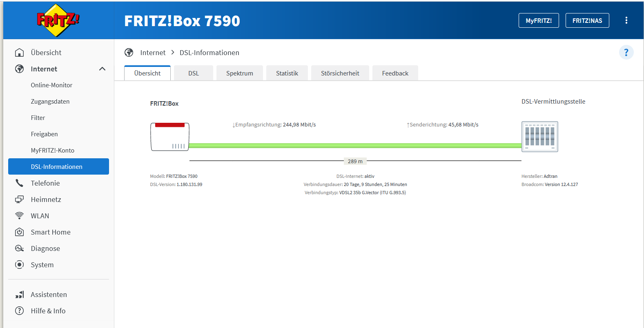This screenshot has width=644, height=328.
Task: Switch to the DSL tab
Action: pos(194,73)
